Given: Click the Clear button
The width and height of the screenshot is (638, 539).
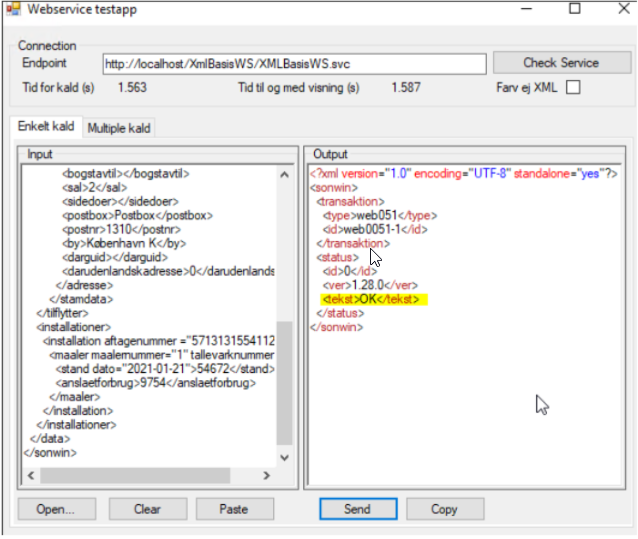Looking at the screenshot, I should point(148,509).
